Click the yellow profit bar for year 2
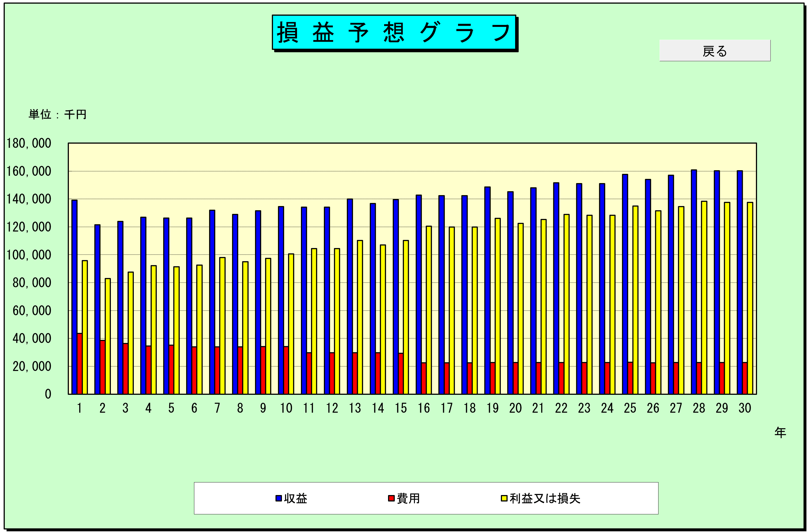808x532 pixels. point(108,336)
